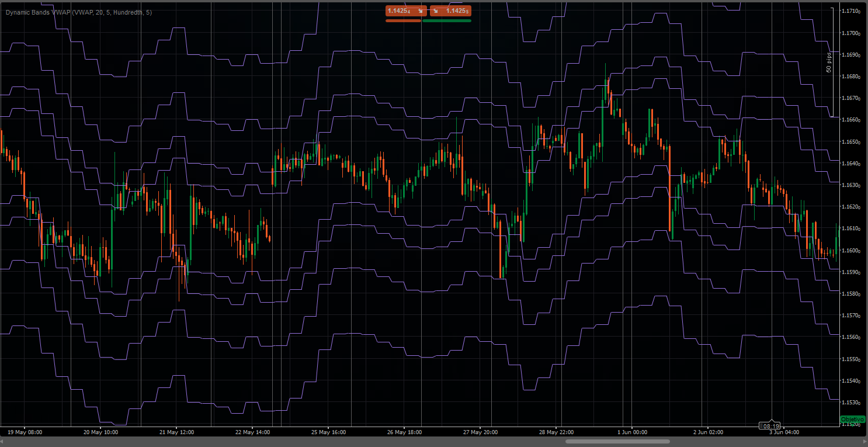Click the 19 May 08:00 time label
The width and height of the screenshot is (868, 447).
[x=25, y=432]
